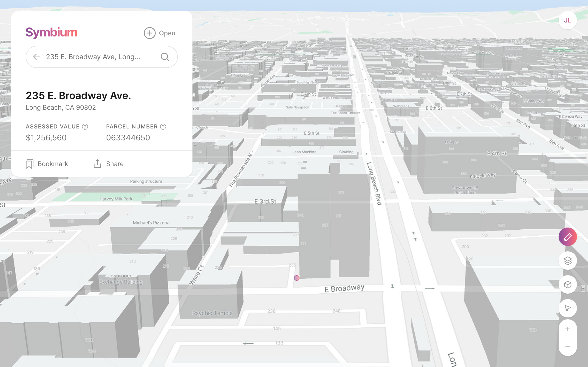Toggle the 3D cube view button

pyautogui.click(x=567, y=284)
